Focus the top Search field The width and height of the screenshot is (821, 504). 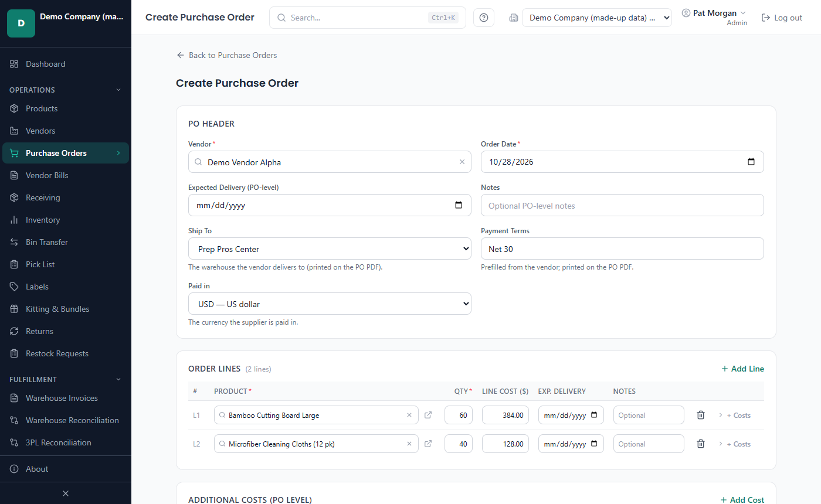click(368, 18)
